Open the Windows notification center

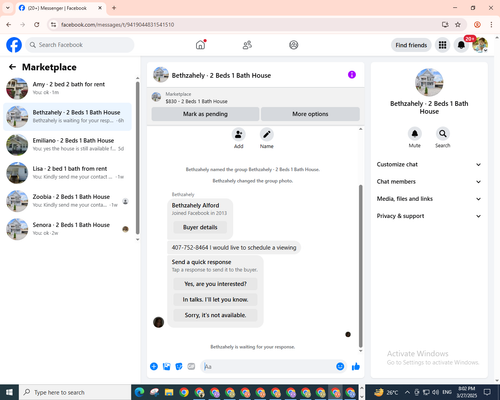[x=487, y=392]
